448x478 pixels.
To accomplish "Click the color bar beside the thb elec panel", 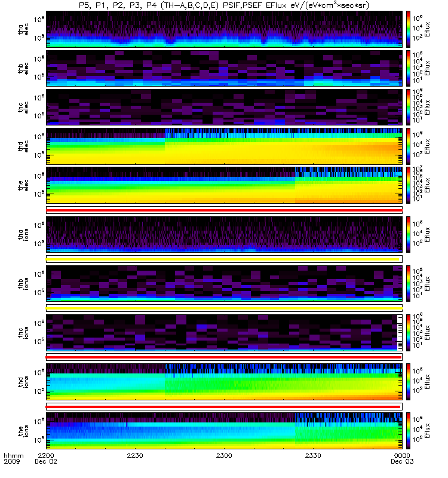I will (408, 68).
